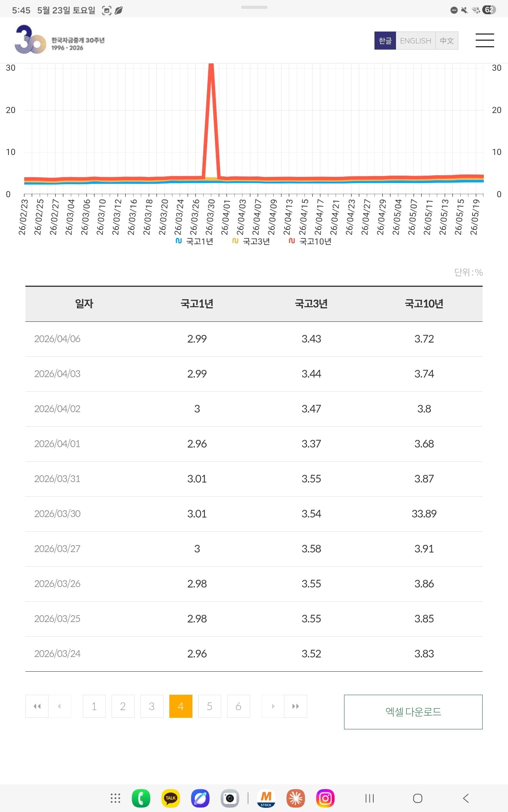Screen dimensions: 508x812
Task: Click the 엑셀 다운로드 button
Action: (413, 712)
